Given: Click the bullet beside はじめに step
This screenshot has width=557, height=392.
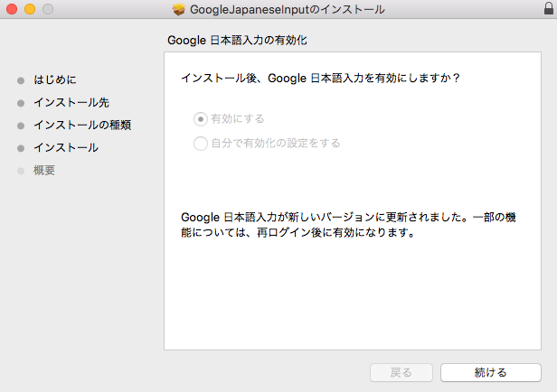Looking at the screenshot, I should coord(21,80).
